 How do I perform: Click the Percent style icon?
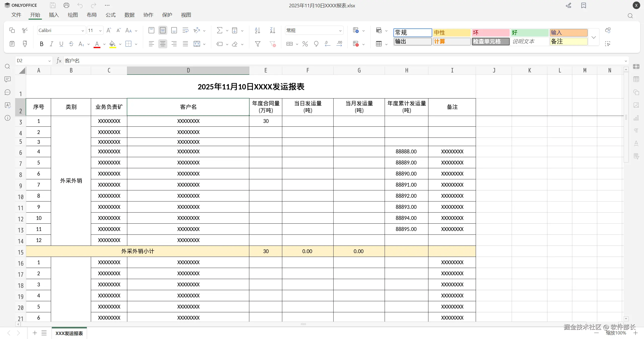pyautogui.click(x=305, y=44)
